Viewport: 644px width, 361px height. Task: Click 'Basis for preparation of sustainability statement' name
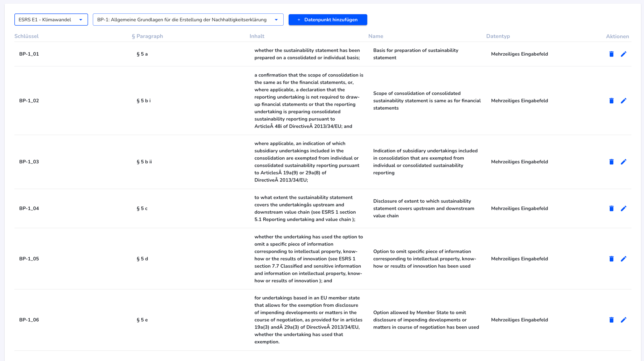[416, 54]
